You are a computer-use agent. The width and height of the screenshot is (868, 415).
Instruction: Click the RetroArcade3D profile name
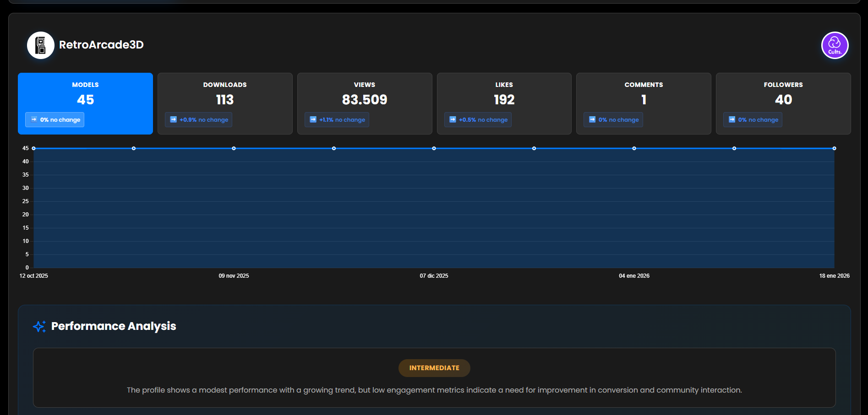click(101, 45)
